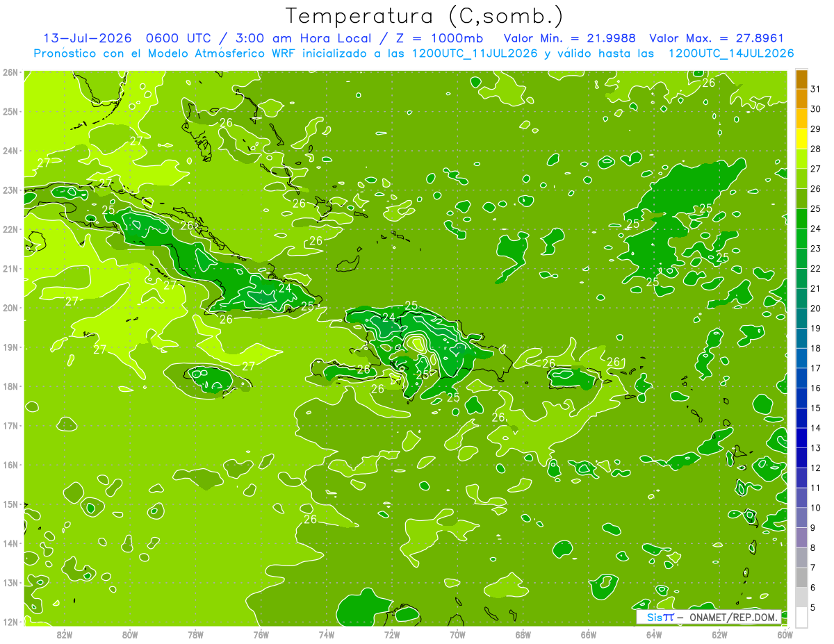Click "3:00 am Hora Local" text
Viewport: 834px width, 644px height.
(x=305, y=38)
